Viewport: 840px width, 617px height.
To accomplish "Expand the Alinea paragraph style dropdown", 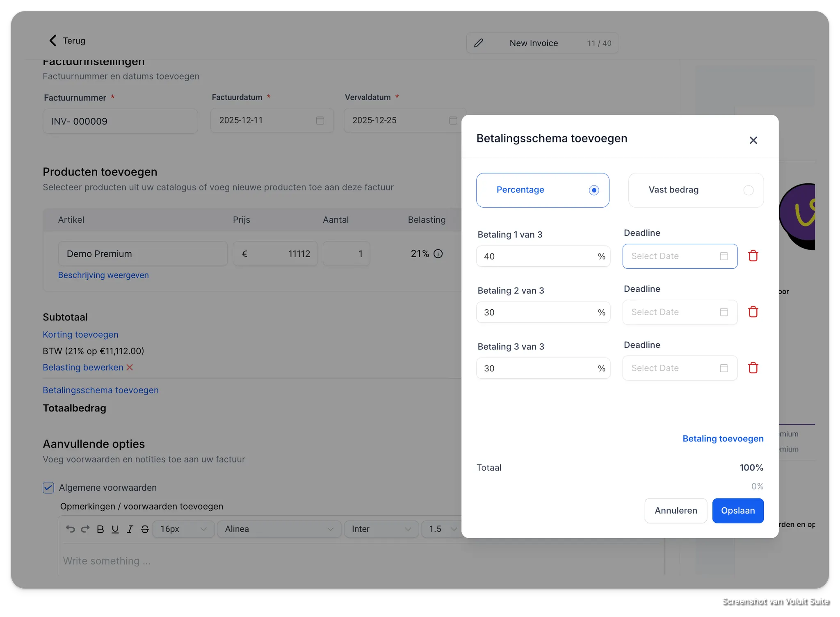I will click(x=279, y=529).
